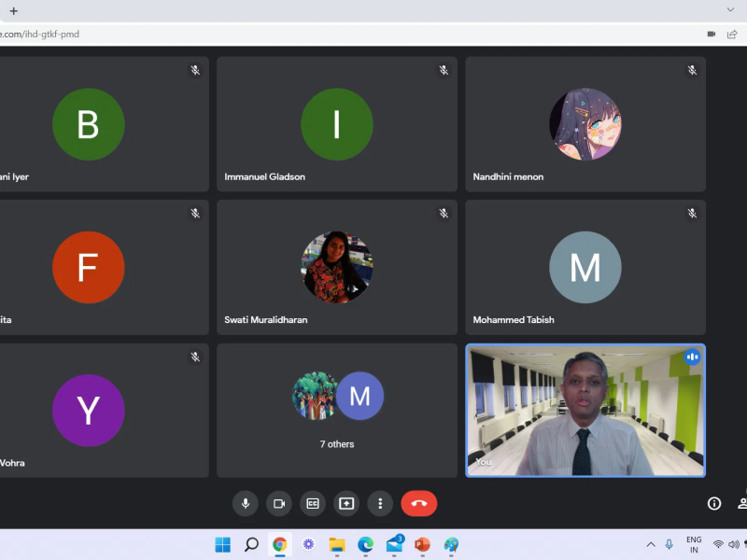The height and width of the screenshot is (560, 747).
Task: Toggle the camera in the call controls
Action: coord(279,503)
